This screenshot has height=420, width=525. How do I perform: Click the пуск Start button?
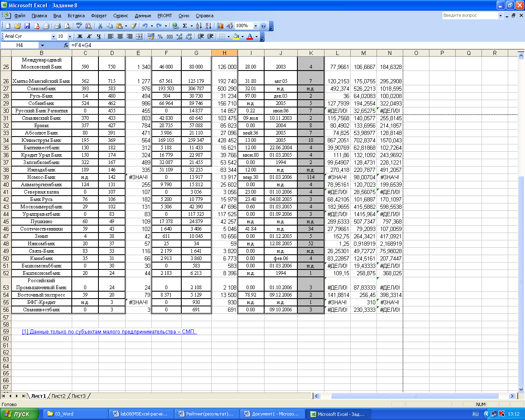20,414
